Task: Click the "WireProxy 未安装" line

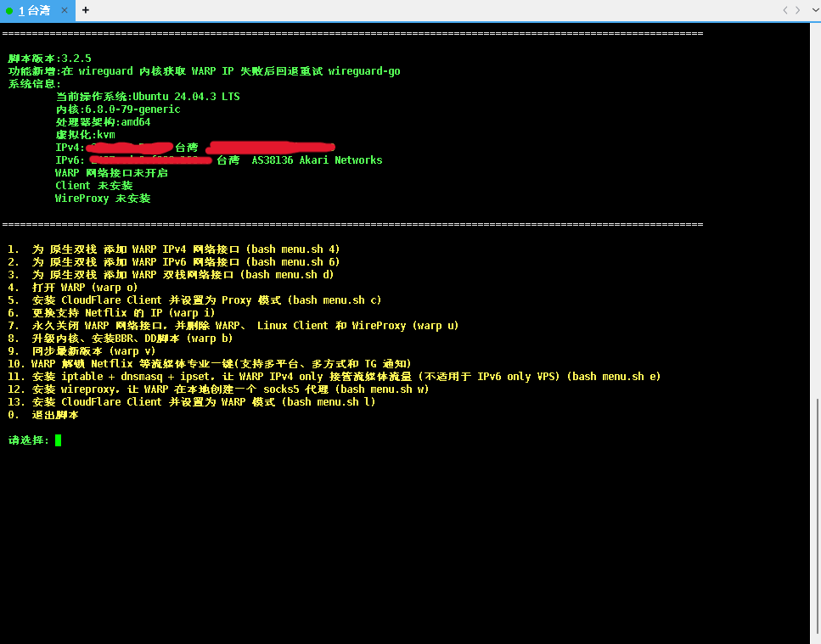Action: tap(103, 199)
